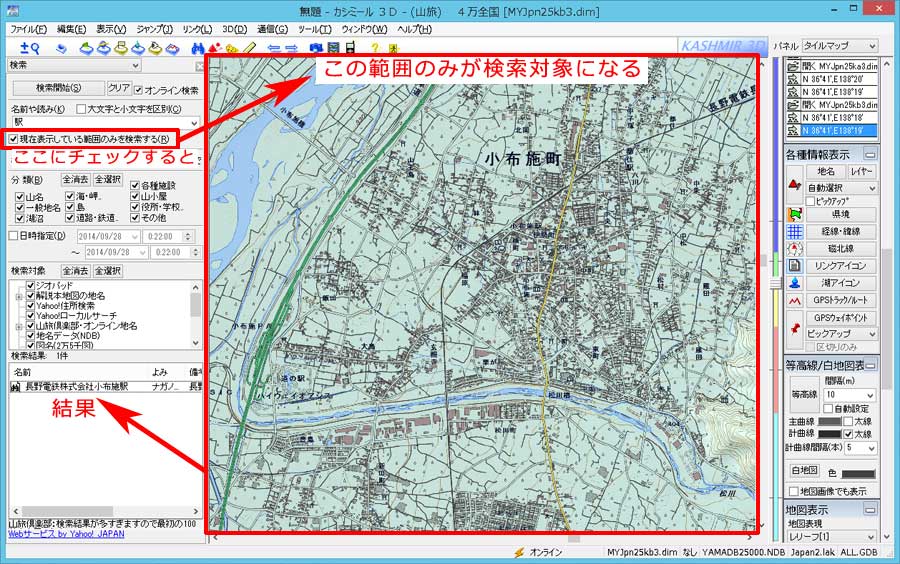Click the red pushpin waypoint icon
This screenshot has width=900, height=564.
coord(795,326)
